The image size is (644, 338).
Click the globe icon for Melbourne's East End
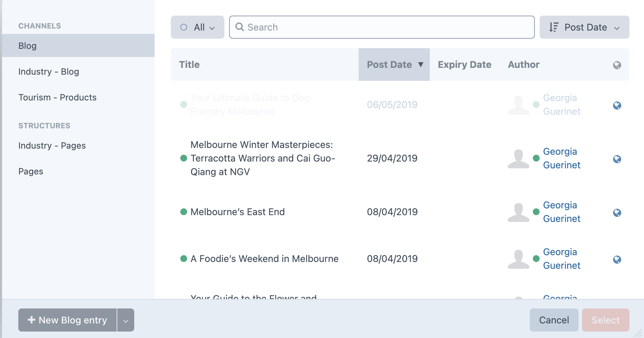click(x=617, y=213)
